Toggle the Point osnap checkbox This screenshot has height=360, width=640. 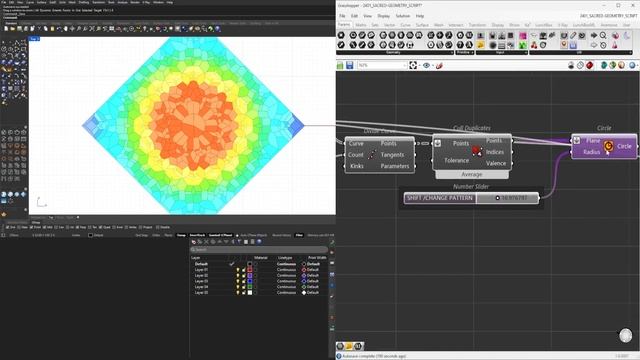pos(31,227)
